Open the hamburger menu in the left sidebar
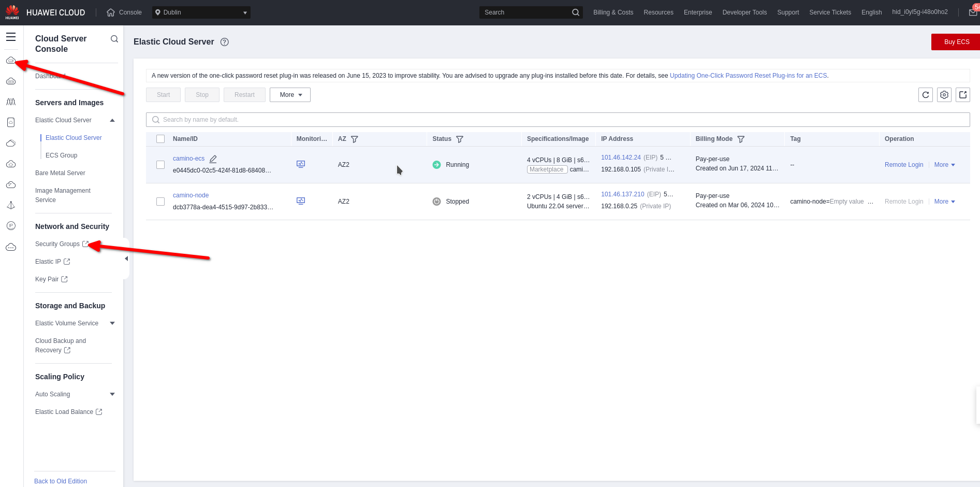 pos(11,37)
